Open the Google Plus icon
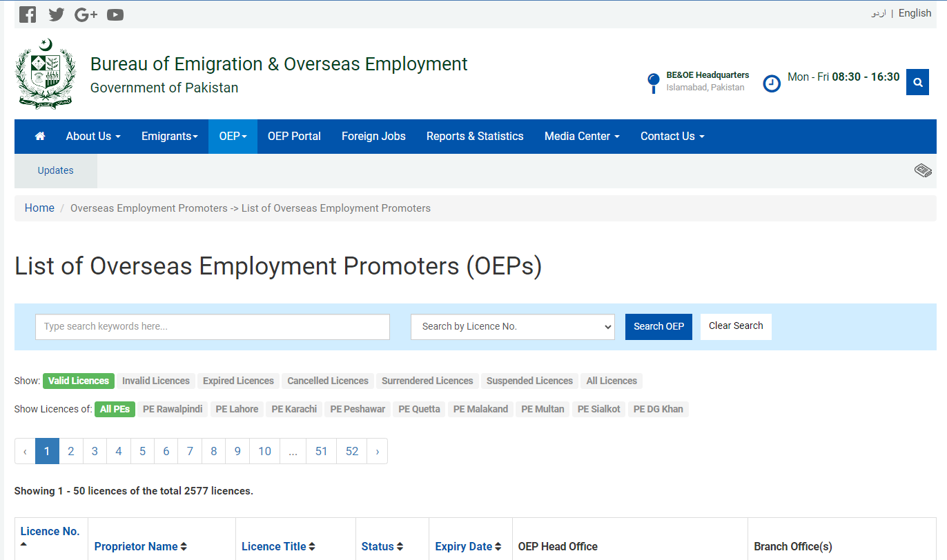The image size is (947, 560). tap(86, 14)
